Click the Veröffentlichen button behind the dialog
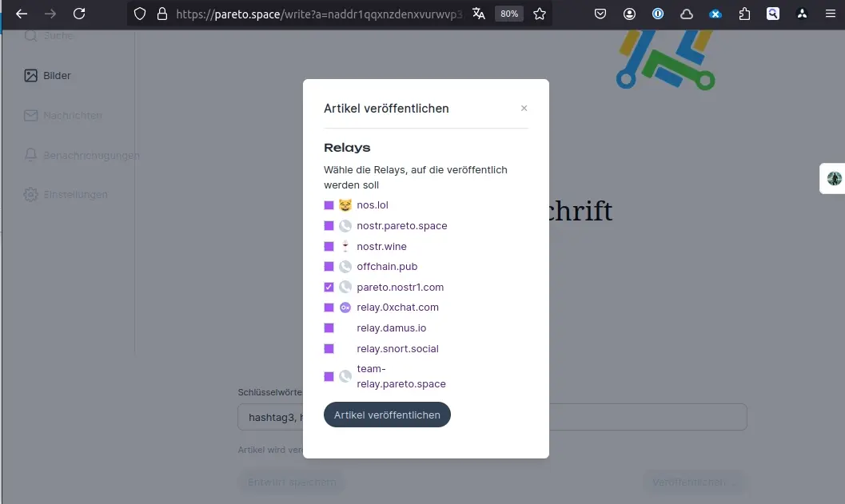Viewport: 845px width, 504px height. (x=694, y=482)
